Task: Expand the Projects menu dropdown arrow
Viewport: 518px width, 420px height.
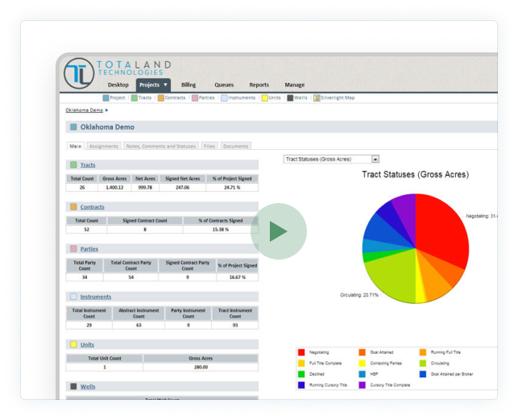Action: tap(165, 85)
